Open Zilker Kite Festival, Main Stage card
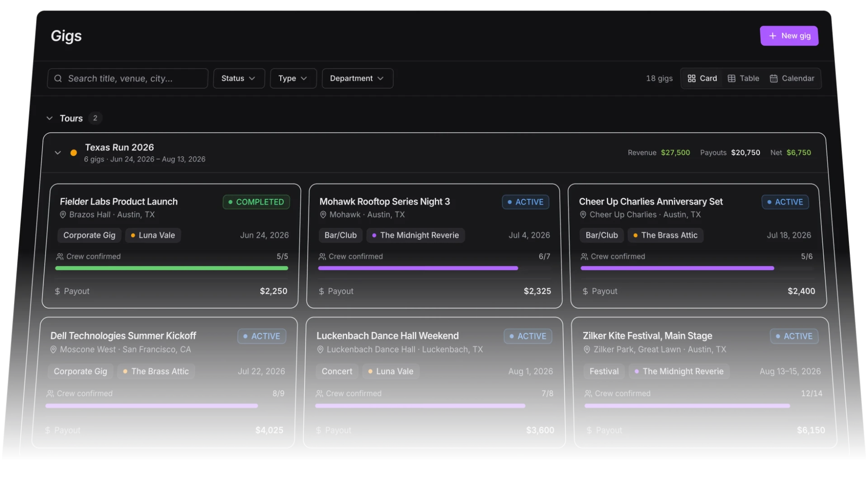The image size is (868, 487). pos(705,383)
